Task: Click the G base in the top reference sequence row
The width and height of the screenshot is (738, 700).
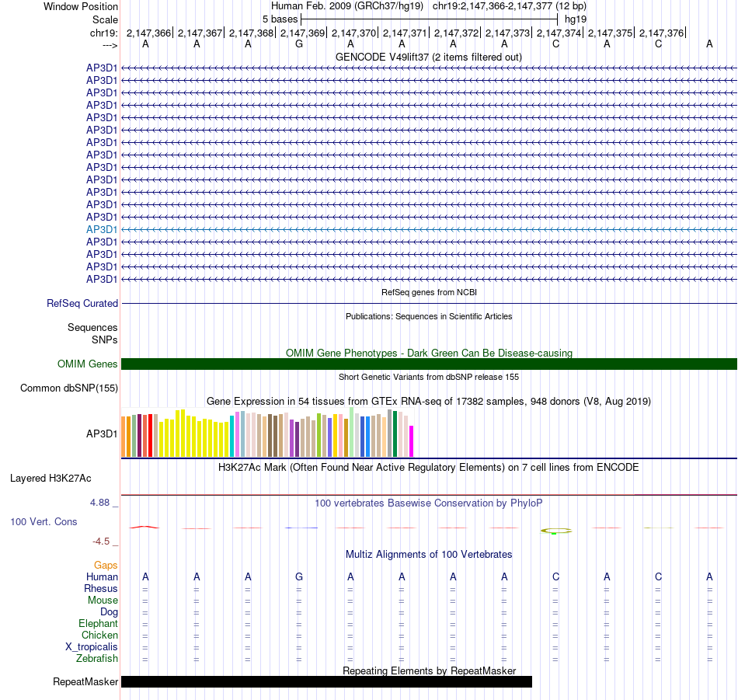Action: coord(299,44)
